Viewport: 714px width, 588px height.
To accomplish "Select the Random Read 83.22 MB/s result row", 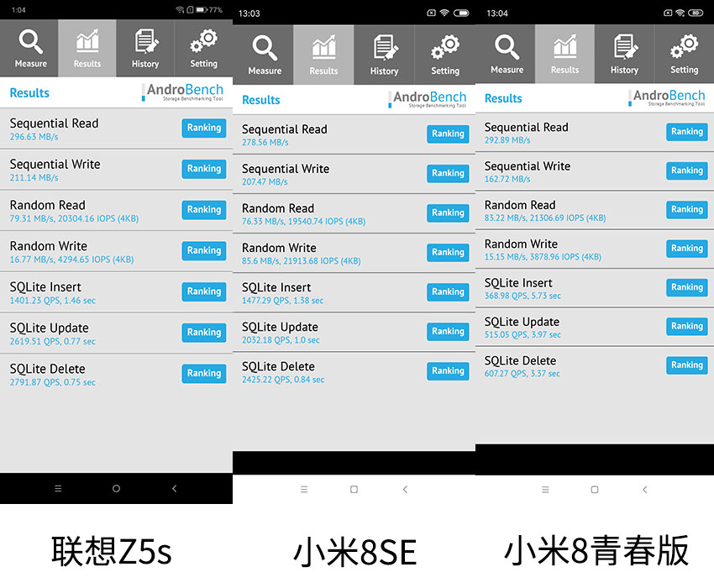I will tap(571, 210).
